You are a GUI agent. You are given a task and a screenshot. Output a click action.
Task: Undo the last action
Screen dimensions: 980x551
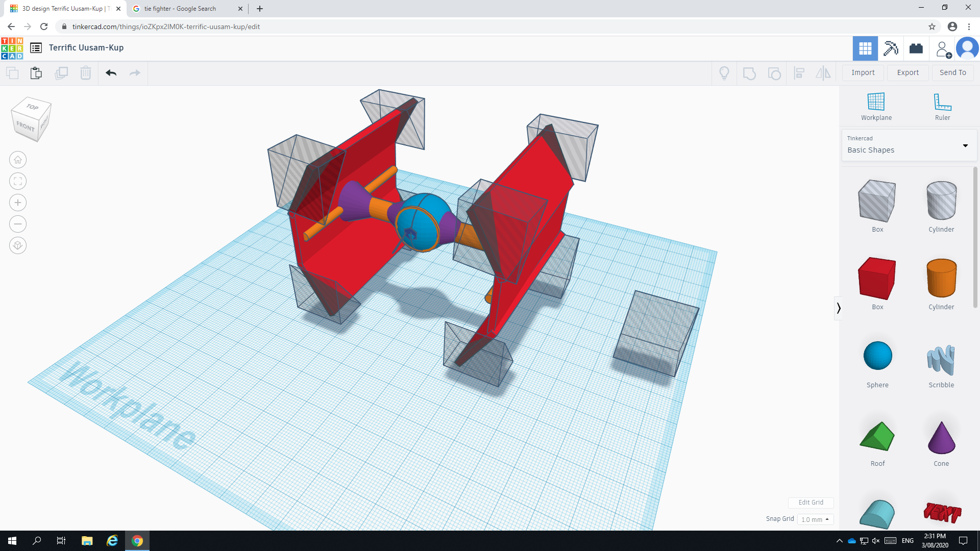pyautogui.click(x=111, y=73)
